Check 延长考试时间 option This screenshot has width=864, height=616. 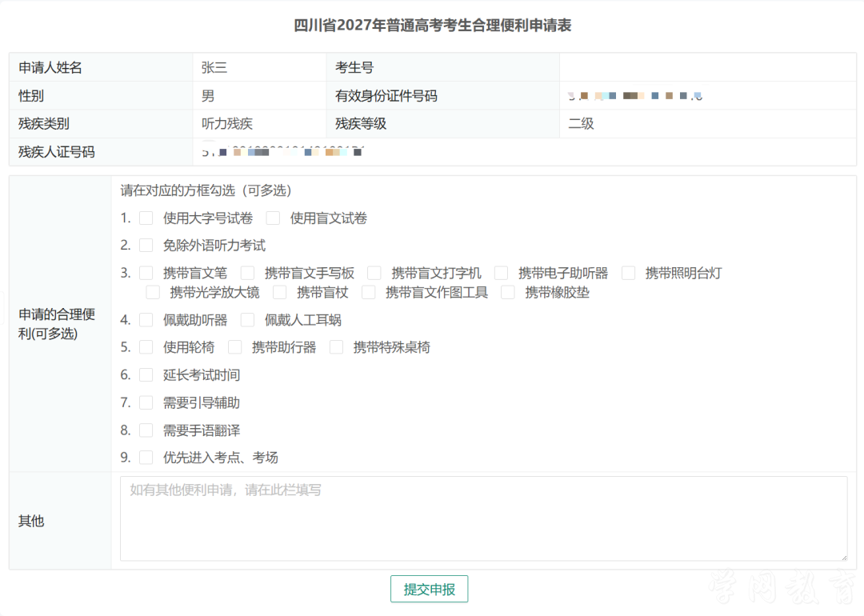click(146, 375)
